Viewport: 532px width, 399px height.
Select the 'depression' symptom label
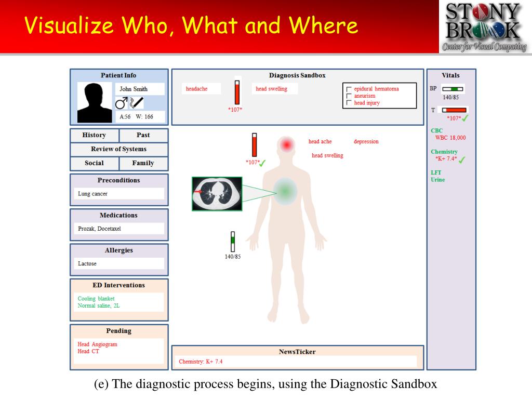pyautogui.click(x=366, y=141)
